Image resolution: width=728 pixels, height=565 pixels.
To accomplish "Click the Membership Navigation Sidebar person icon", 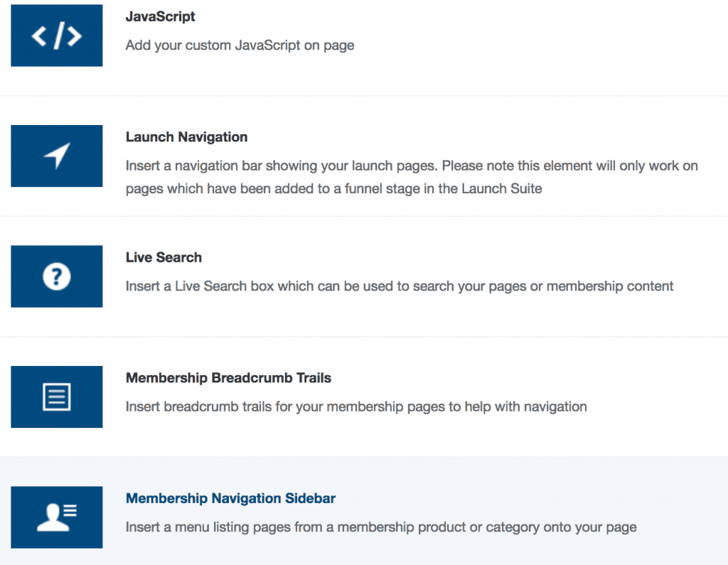I will click(x=57, y=517).
